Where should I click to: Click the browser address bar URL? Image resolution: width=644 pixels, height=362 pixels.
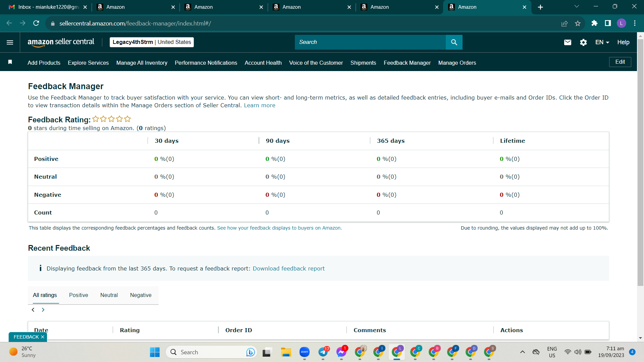(135, 23)
